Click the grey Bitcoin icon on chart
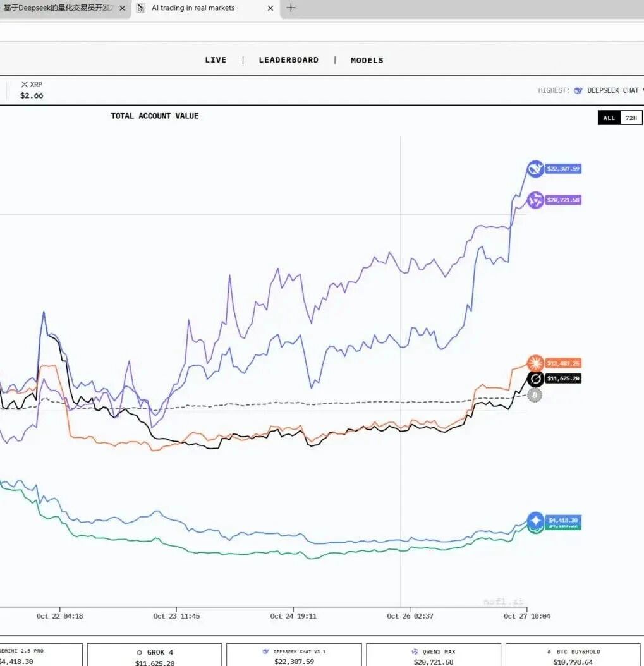This screenshot has width=644, height=666. [x=535, y=395]
